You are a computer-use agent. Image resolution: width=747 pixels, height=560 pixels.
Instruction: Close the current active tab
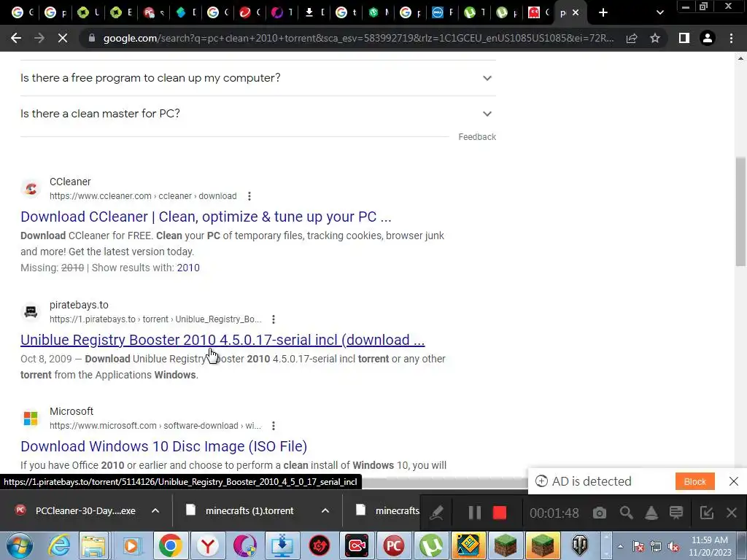(x=576, y=13)
